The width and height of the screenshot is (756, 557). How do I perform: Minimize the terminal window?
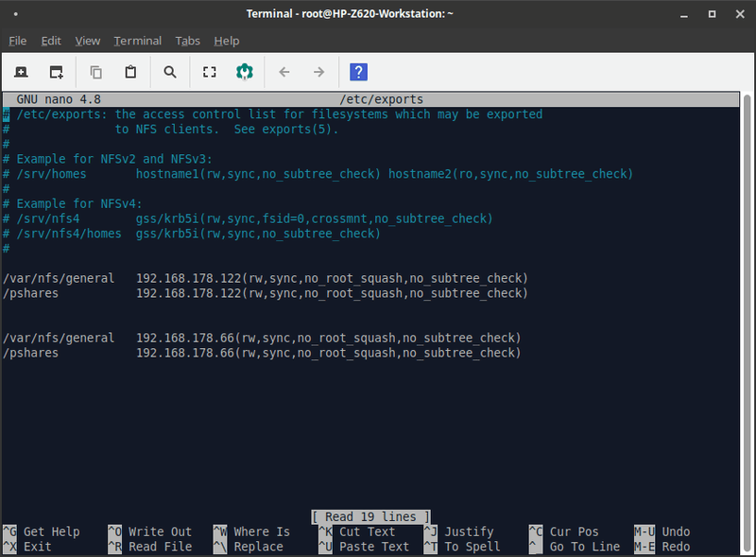pyautogui.click(x=683, y=14)
